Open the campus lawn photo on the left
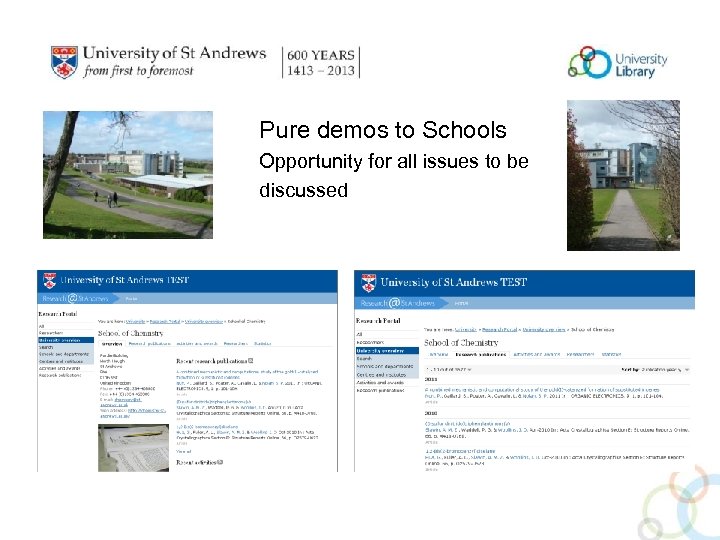720x540 pixels. point(128,174)
